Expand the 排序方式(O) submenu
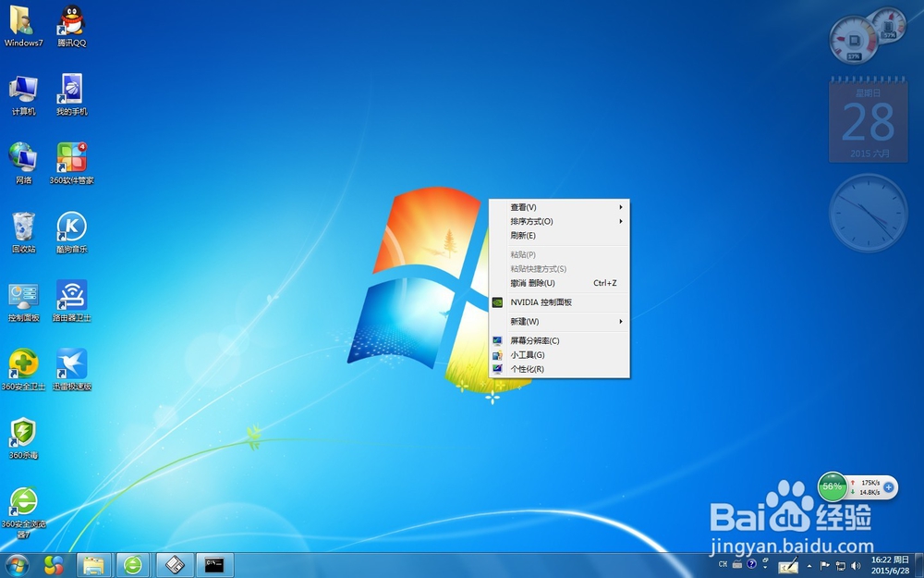Viewport: 924px width, 578px height. [x=559, y=221]
